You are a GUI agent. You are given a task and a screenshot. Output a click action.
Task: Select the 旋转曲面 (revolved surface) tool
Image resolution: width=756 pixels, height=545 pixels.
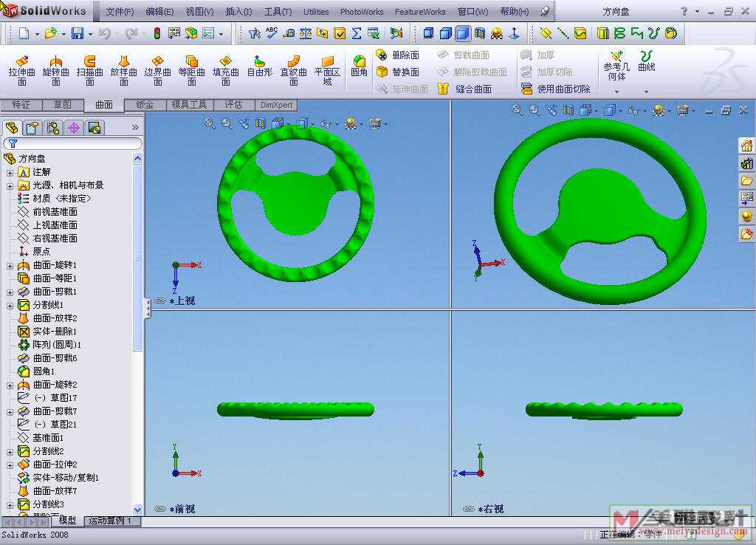pos(56,71)
